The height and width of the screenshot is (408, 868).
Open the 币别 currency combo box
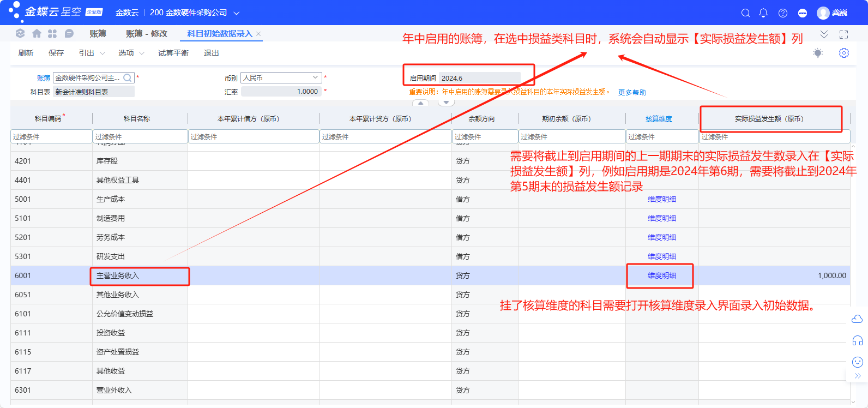281,78
